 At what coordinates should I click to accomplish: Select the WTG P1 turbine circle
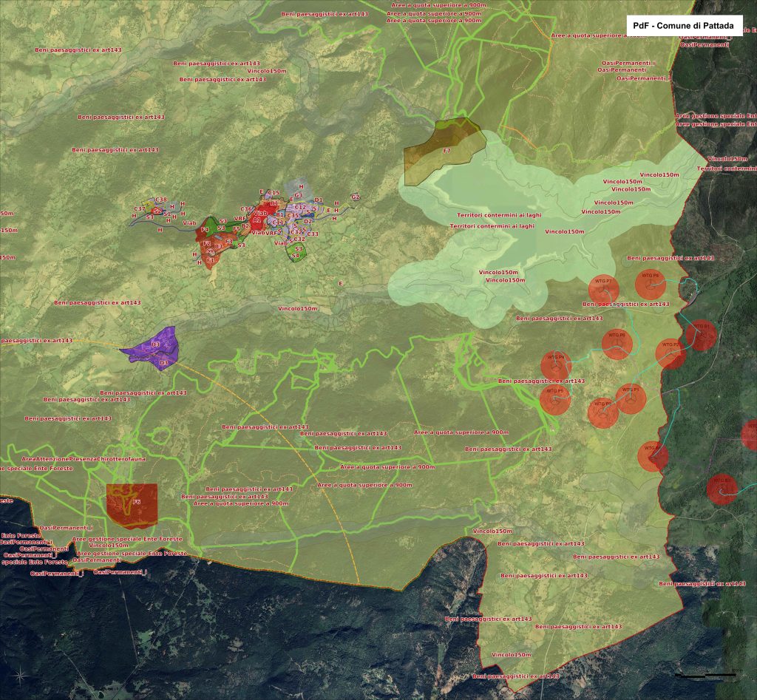(631, 399)
